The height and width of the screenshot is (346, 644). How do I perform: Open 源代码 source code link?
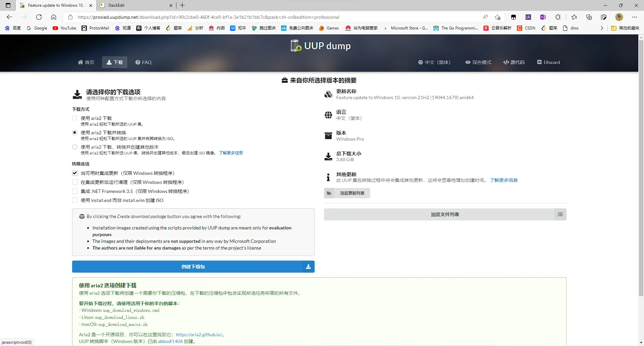tap(514, 62)
